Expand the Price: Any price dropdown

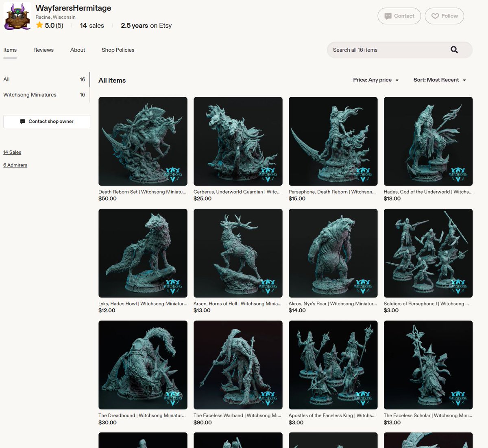point(376,80)
